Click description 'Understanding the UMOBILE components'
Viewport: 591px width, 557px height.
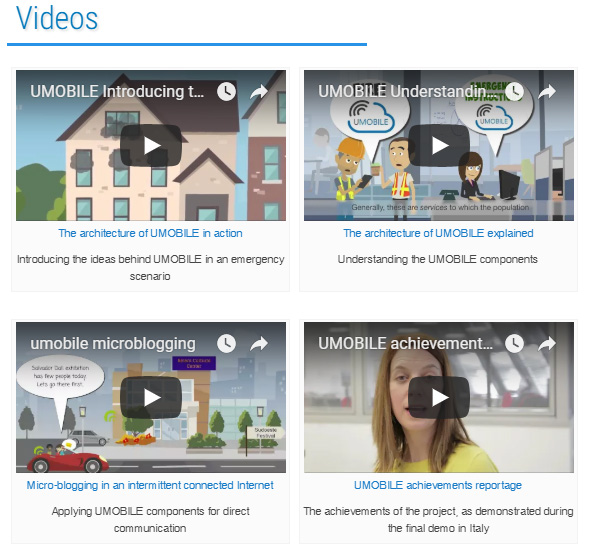pos(438,259)
